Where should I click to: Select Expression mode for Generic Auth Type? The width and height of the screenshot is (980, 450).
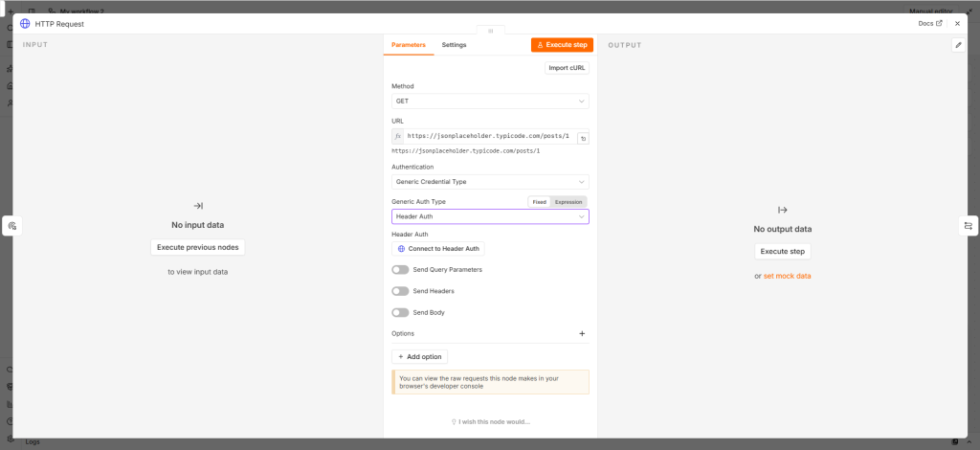pyautogui.click(x=568, y=202)
